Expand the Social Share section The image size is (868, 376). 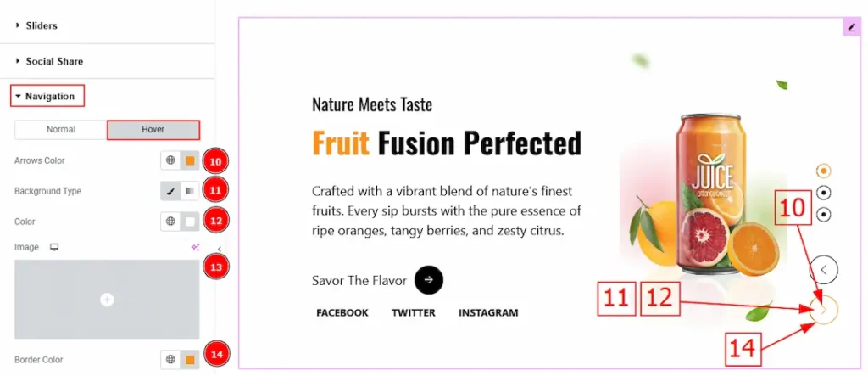pyautogui.click(x=53, y=61)
